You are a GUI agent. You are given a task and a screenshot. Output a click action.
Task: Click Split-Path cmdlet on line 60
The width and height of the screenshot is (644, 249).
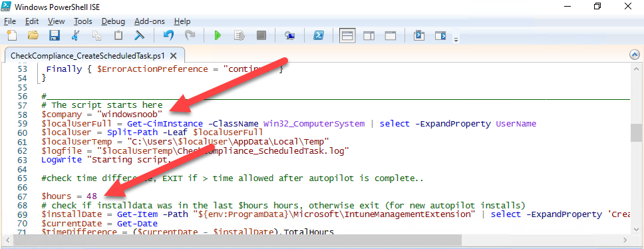coord(132,132)
